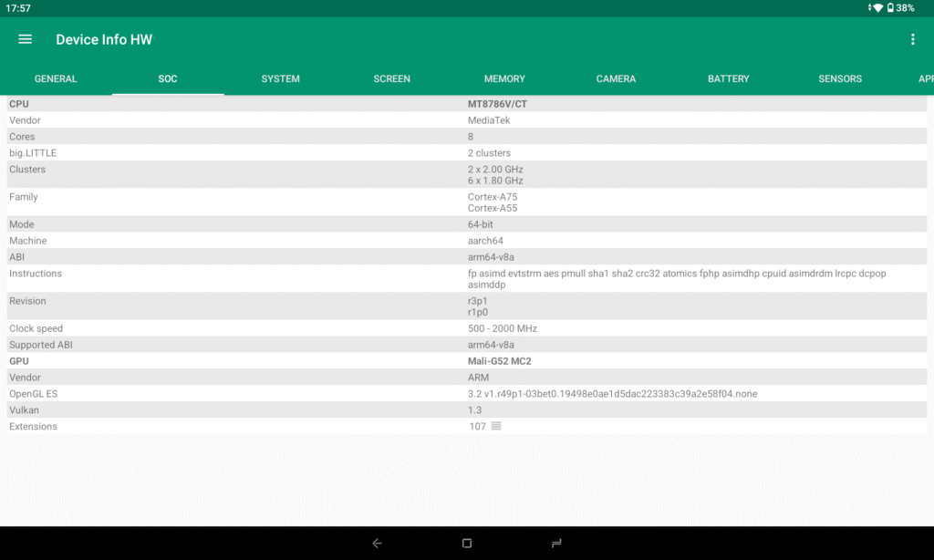
Task: Open the Screen tab
Action: pyautogui.click(x=391, y=79)
